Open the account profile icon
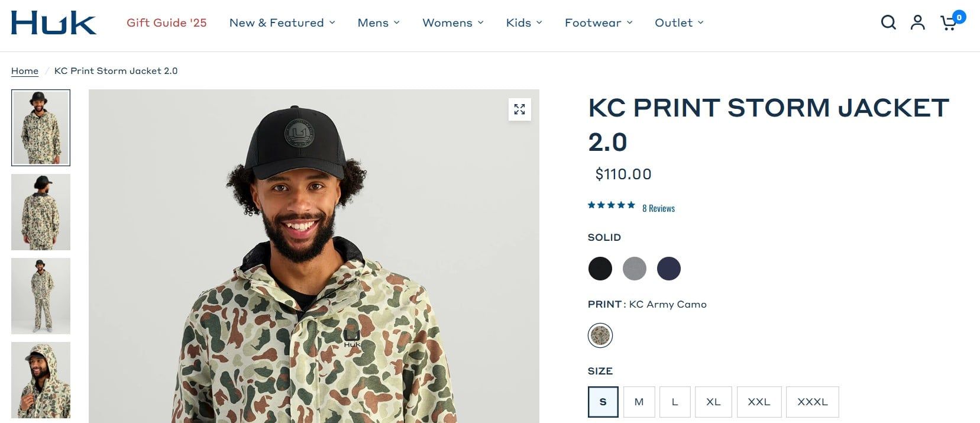Screen dimensions: 980x423 917,22
